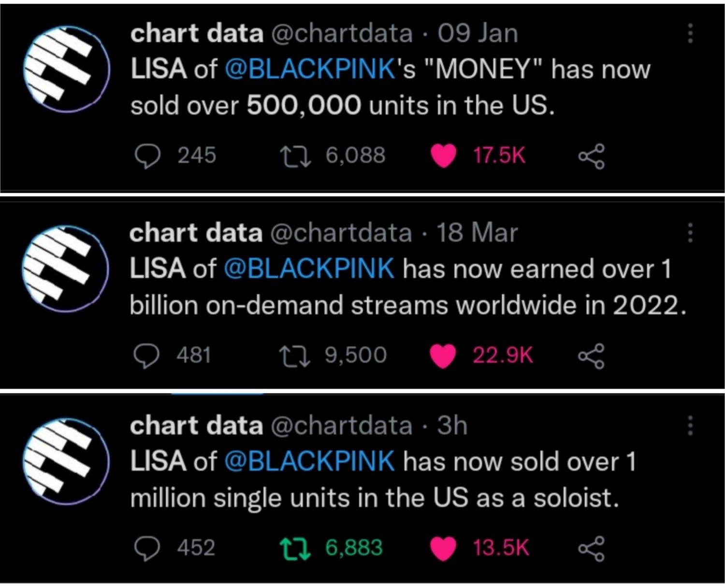725x588 pixels.
Task: Open reply on the 09 Jan MONEY tweet
Action: pos(147,156)
